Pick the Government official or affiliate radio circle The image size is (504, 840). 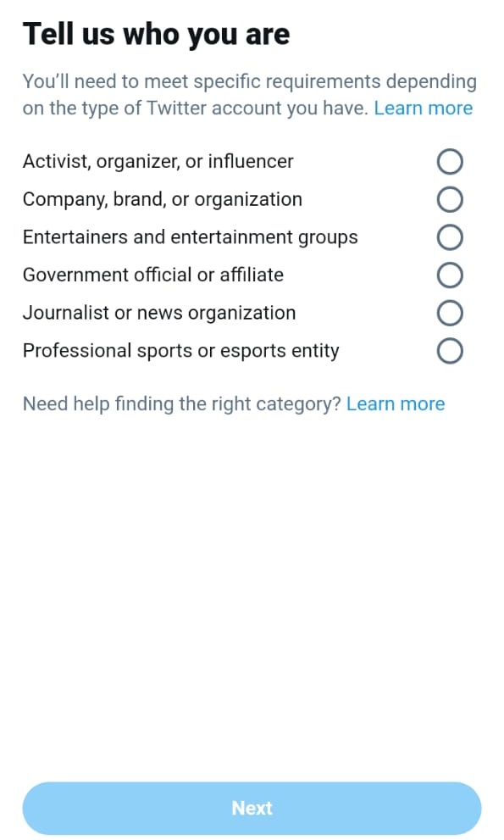point(450,275)
